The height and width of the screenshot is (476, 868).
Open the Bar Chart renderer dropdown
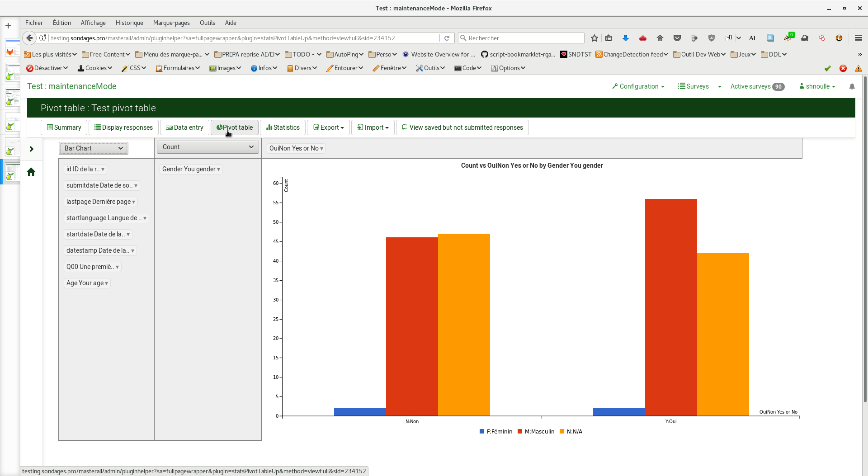94,148
